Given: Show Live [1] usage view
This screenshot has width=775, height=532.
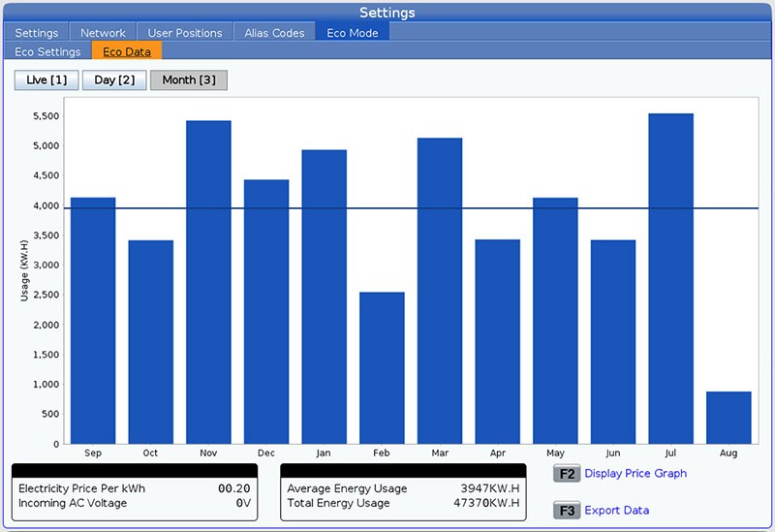Looking at the screenshot, I should (46, 79).
